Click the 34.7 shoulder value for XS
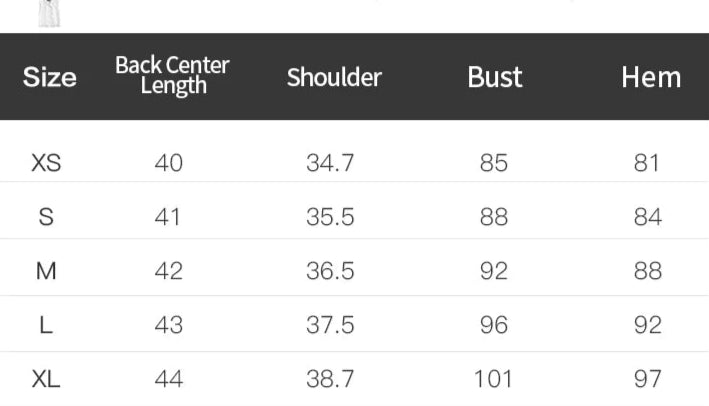This screenshot has height=406, width=709. pyautogui.click(x=330, y=162)
